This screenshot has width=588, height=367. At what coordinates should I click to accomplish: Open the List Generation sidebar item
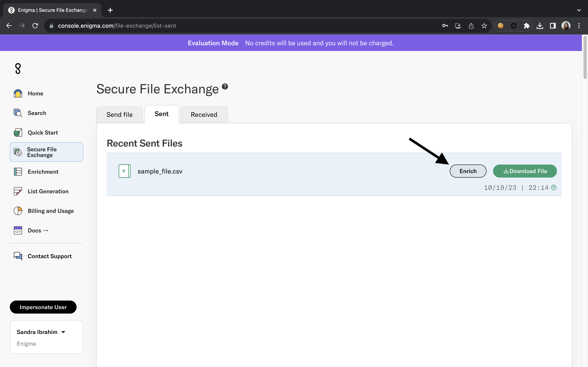coord(48,191)
